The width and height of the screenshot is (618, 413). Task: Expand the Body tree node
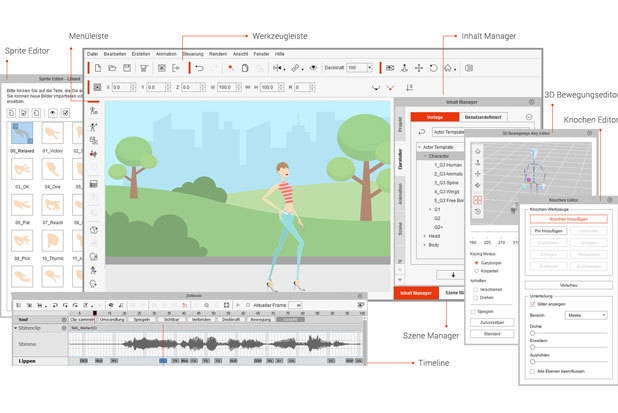425,245
